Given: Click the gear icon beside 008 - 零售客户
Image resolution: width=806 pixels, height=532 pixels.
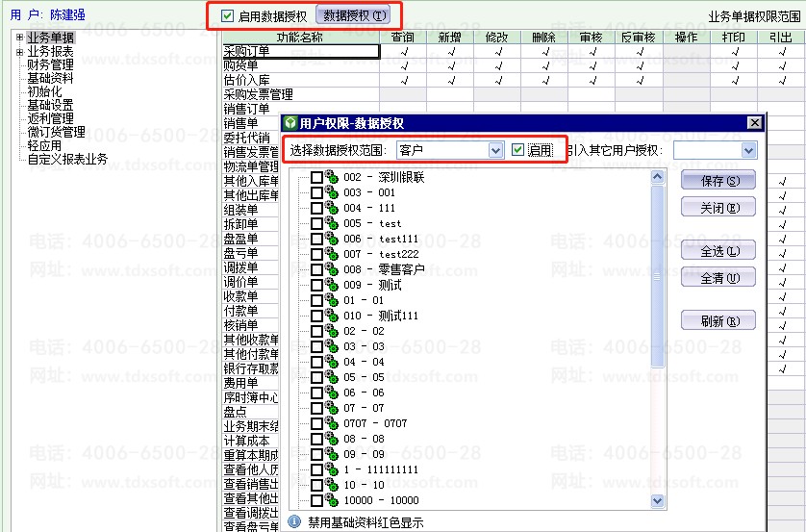Looking at the screenshot, I should click(x=332, y=269).
